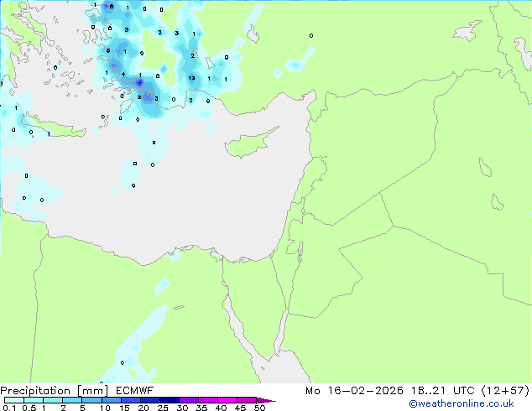Click the 25–30 mm dark blue swatch
Image resolution: width=532 pixels, height=411 pixels.
tap(169, 400)
